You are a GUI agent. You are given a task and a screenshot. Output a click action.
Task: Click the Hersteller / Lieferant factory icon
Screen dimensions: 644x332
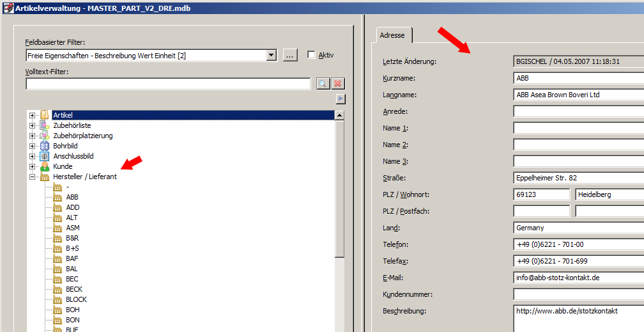pos(44,177)
